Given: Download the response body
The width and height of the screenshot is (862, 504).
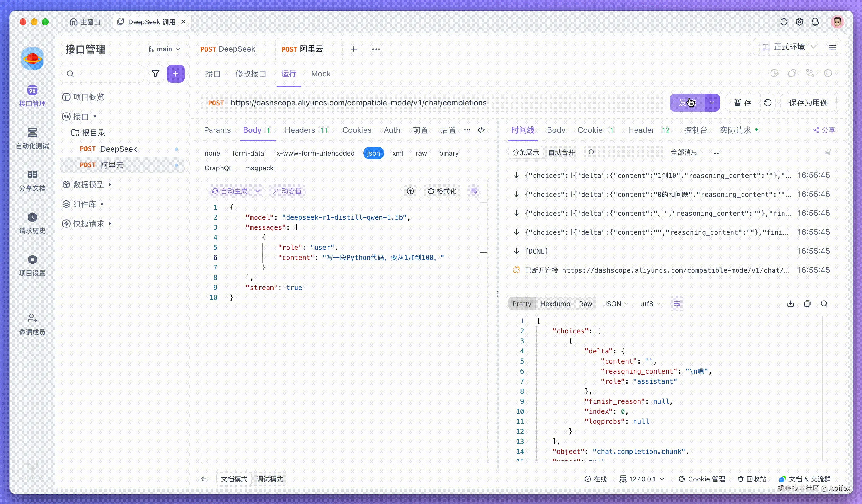Looking at the screenshot, I should pos(791,304).
